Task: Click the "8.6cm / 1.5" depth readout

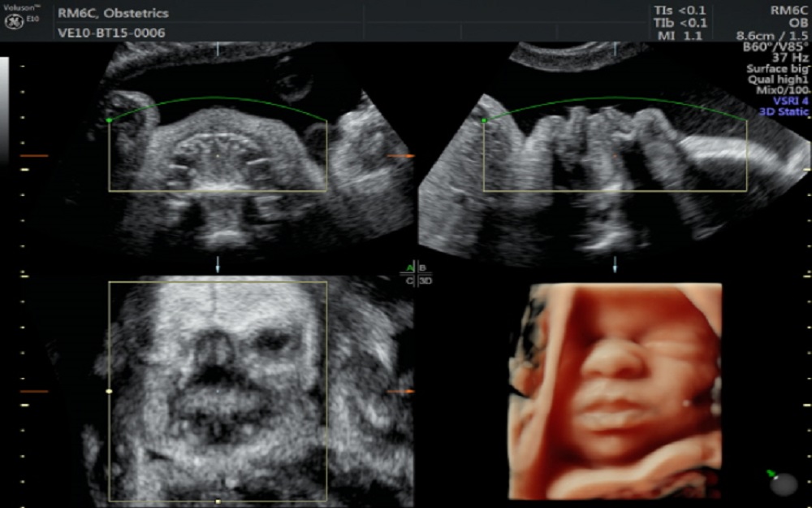Action: point(772,37)
